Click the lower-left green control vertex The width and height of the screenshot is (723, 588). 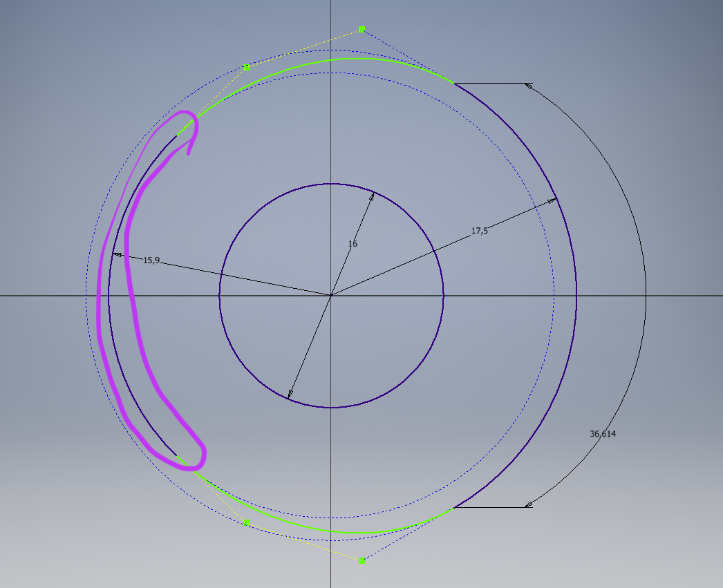[247, 522]
